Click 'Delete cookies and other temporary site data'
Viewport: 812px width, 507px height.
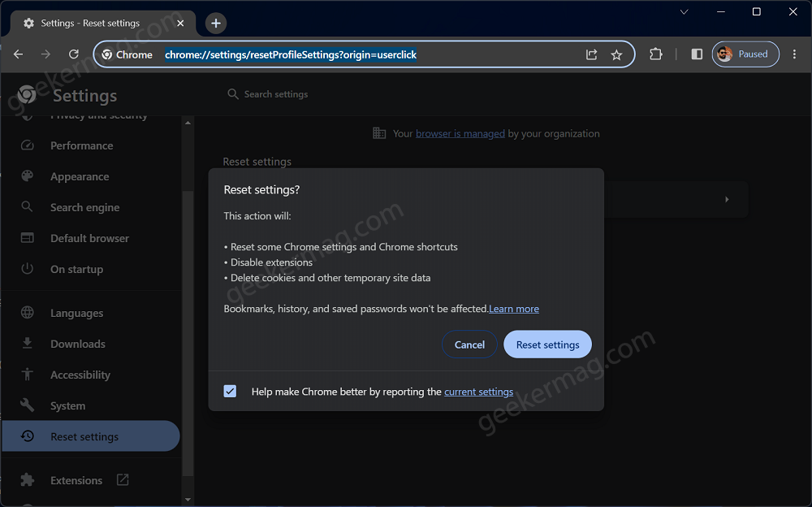[x=330, y=278]
